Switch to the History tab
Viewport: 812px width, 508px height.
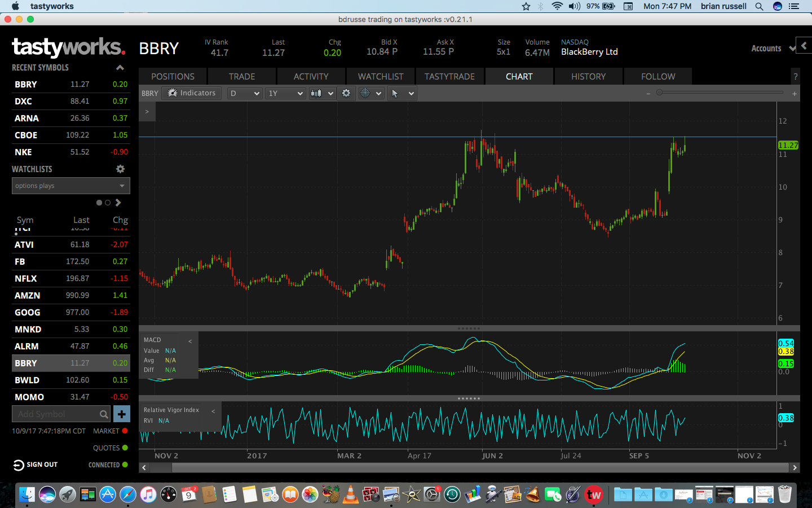tap(589, 76)
